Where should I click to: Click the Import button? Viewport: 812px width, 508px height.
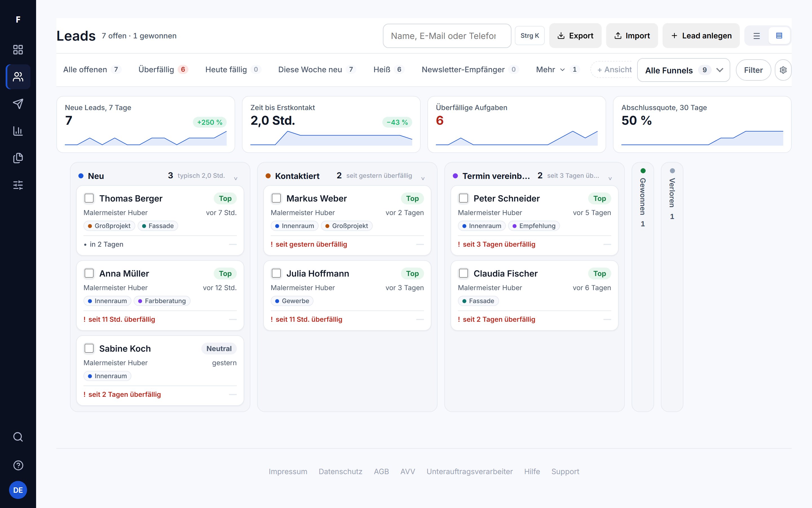coord(632,36)
